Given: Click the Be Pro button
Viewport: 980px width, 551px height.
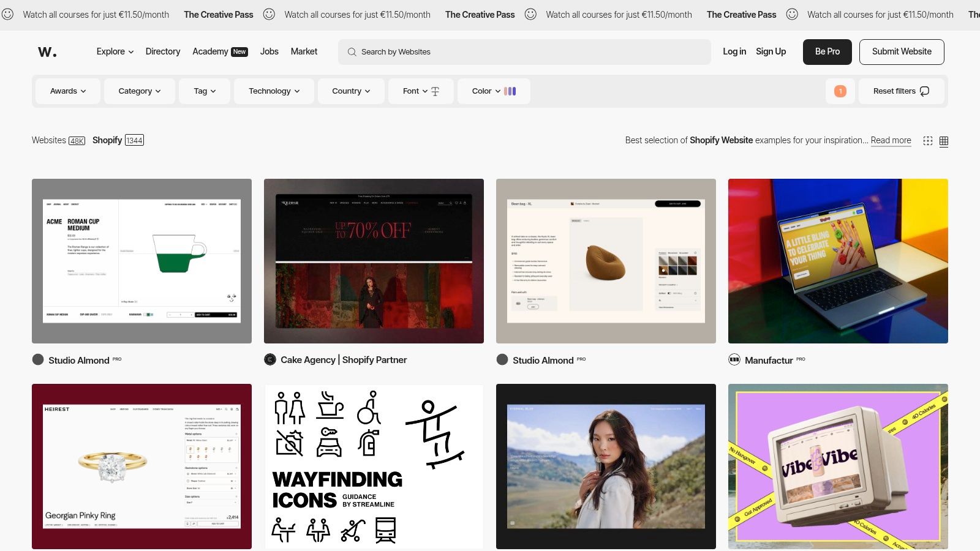Looking at the screenshot, I should (827, 52).
